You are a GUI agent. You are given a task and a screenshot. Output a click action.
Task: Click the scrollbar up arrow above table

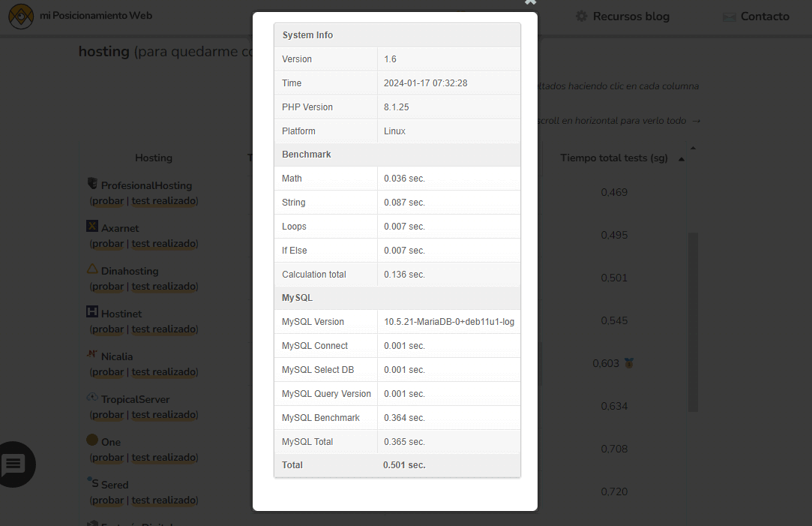point(693,149)
